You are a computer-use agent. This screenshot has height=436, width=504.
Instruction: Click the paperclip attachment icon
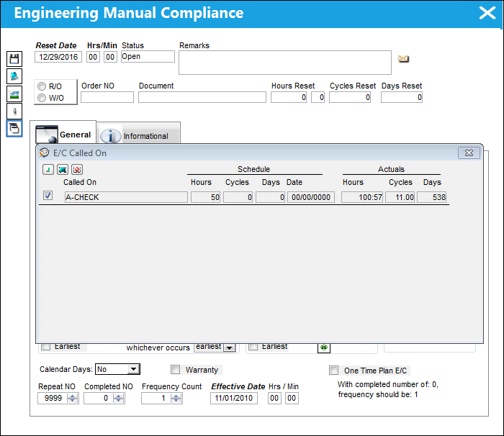(14, 112)
